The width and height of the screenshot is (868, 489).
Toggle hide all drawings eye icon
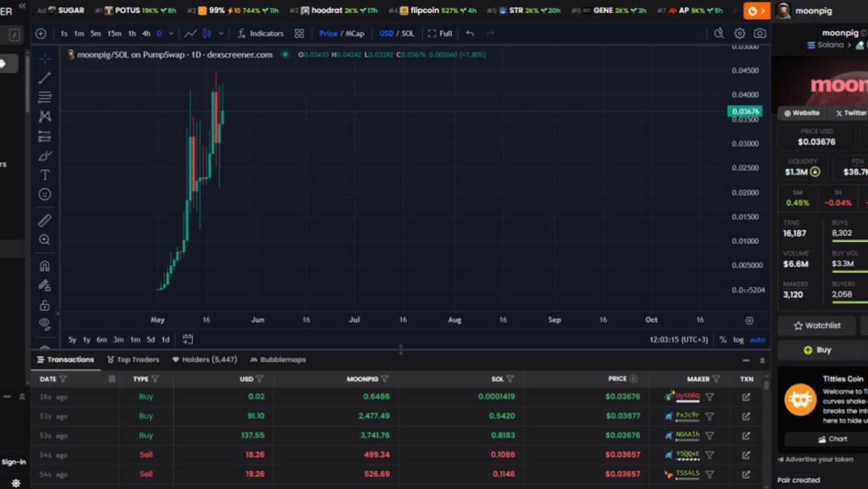coord(45,324)
